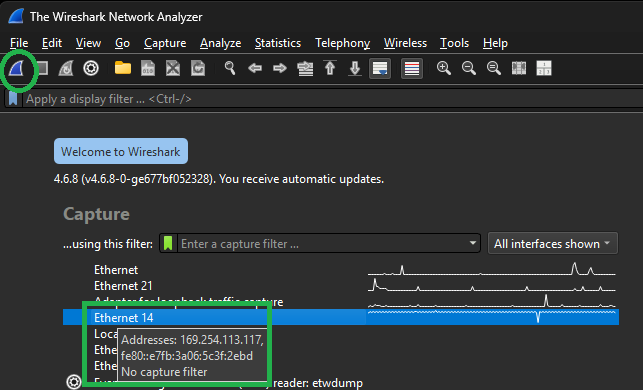Open the File menu

tap(19, 43)
